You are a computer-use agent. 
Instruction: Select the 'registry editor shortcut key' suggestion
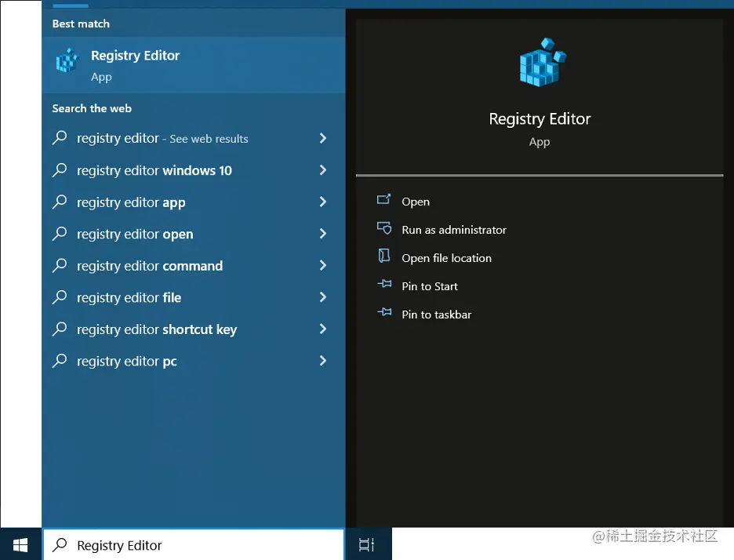click(194, 329)
